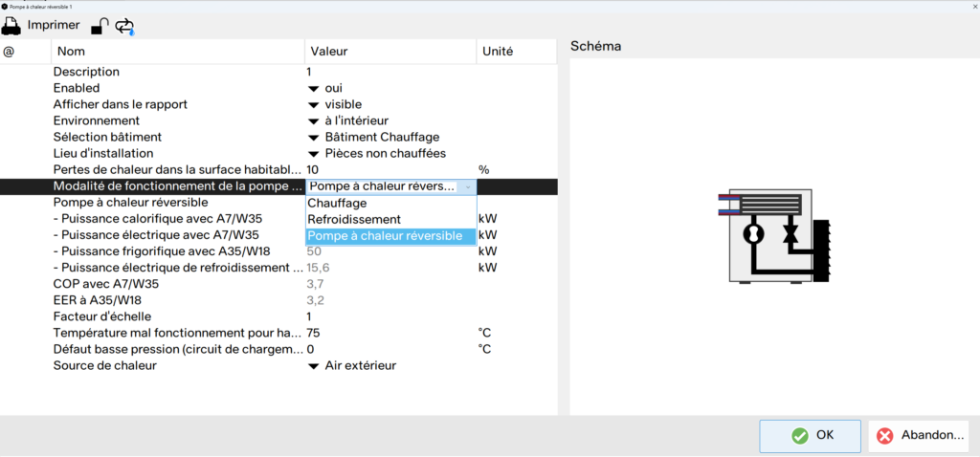Click the green check icon on OK
This screenshot has height=457, width=980.
click(799, 436)
